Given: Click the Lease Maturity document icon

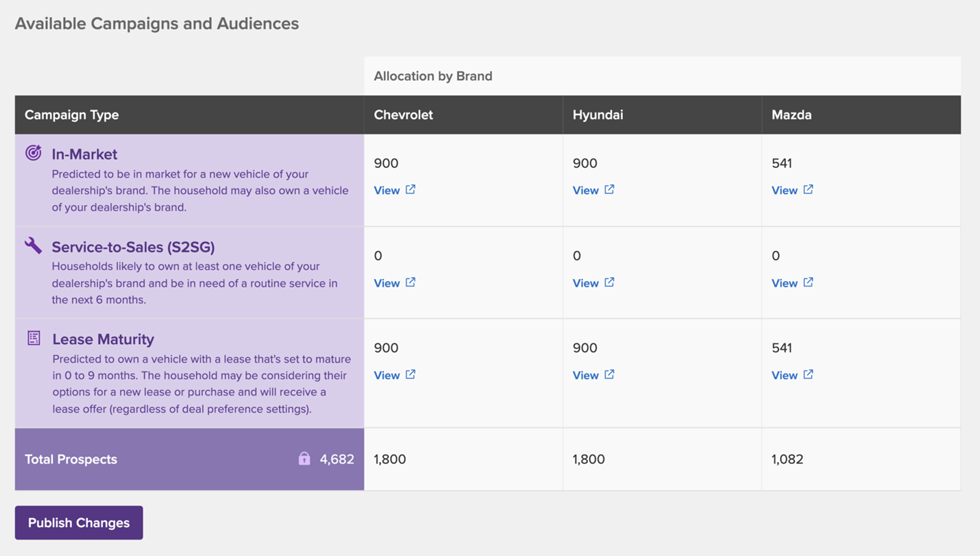Looking at the screenshot, I should pyautogui.click(x=34, y=338).
